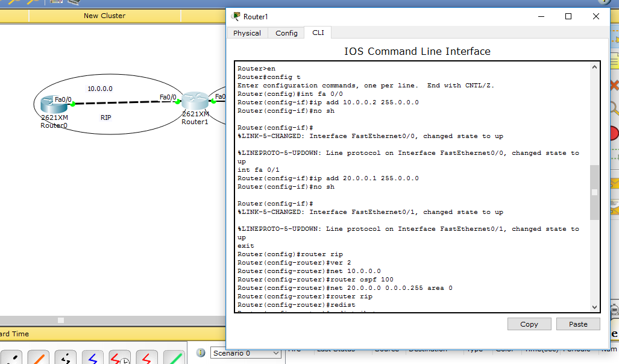Click the Paste button below the CLI

(x=577, y=324)
